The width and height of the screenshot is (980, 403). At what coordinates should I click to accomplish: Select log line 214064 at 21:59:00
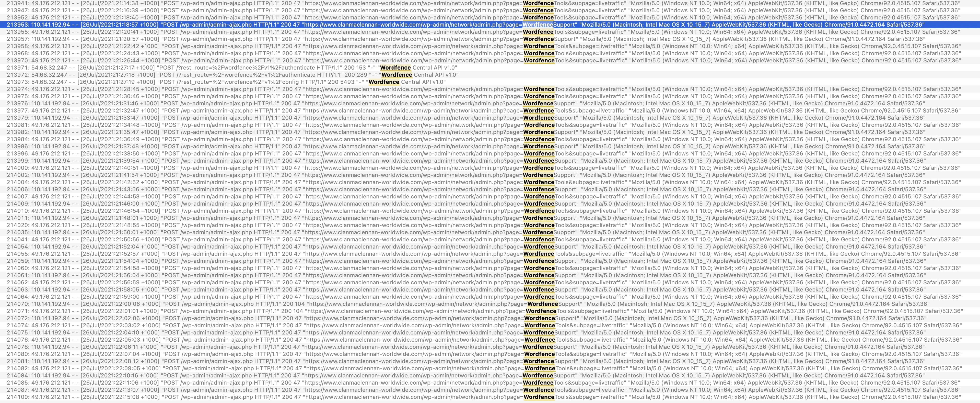tap(490, 297)
